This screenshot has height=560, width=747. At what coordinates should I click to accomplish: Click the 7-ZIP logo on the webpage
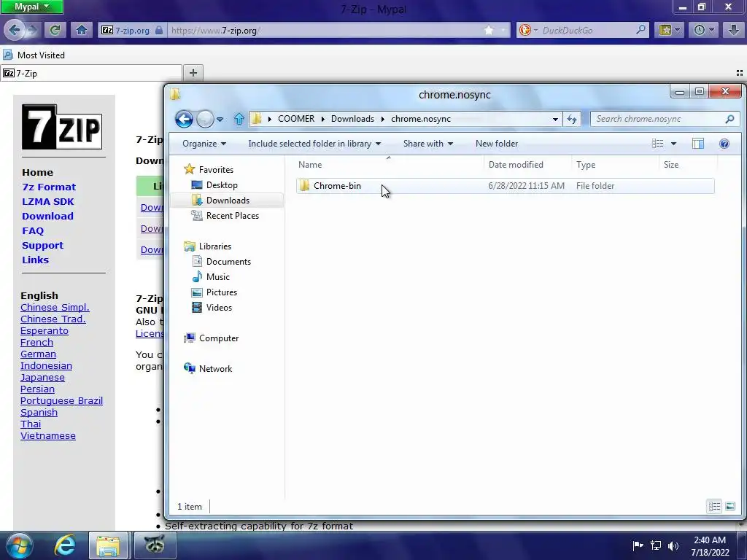point(62,127)
